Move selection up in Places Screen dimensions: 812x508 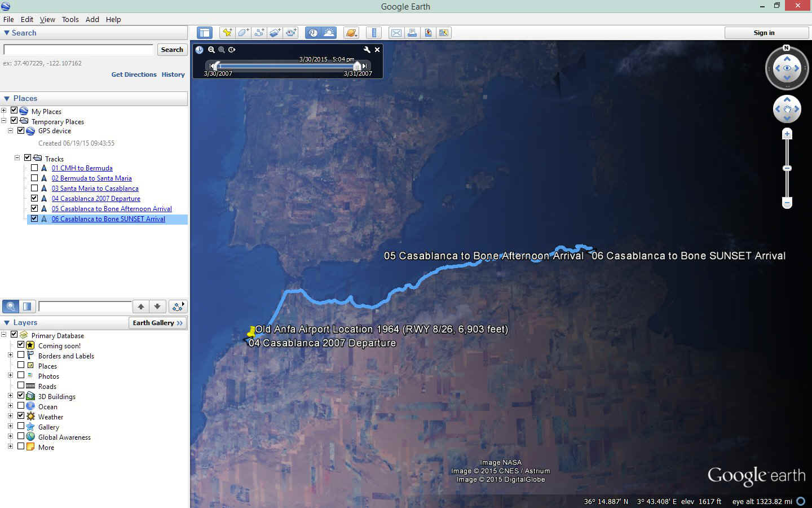141,306
